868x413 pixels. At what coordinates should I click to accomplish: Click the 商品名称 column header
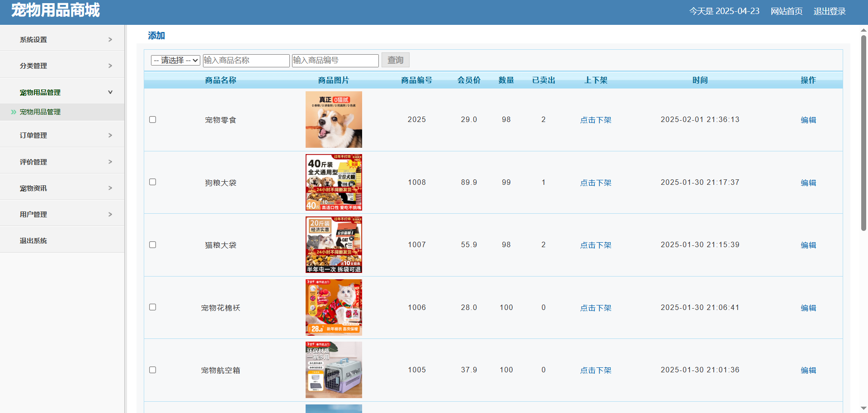[221, 80]
